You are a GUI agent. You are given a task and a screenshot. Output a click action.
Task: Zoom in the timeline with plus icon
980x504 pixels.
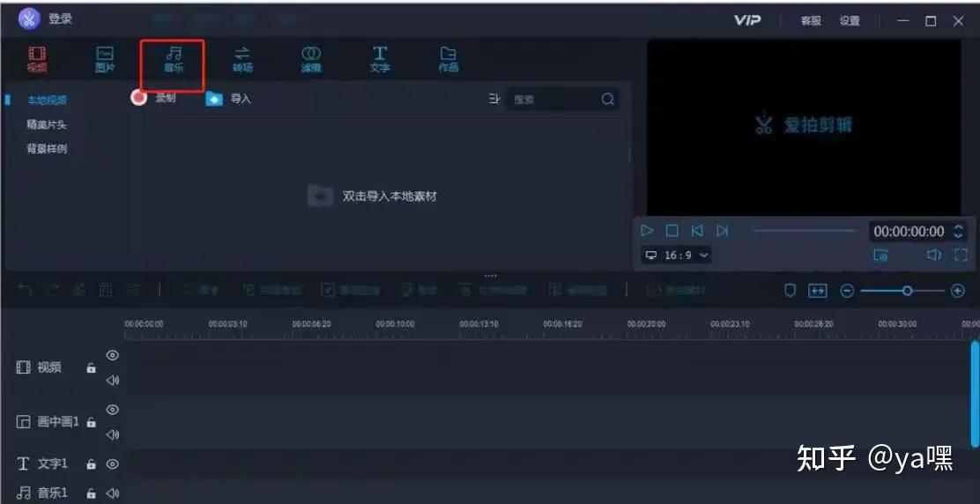(x=957, y=291)
